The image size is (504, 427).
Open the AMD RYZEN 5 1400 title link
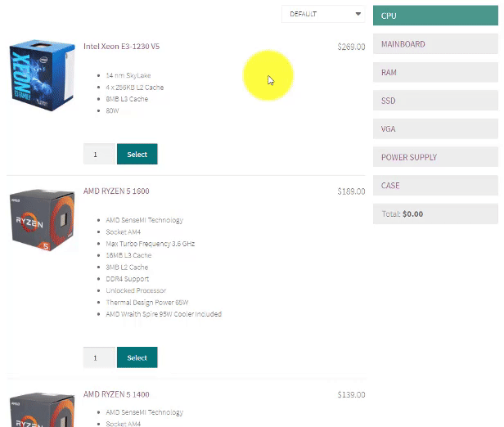(116, 394)
